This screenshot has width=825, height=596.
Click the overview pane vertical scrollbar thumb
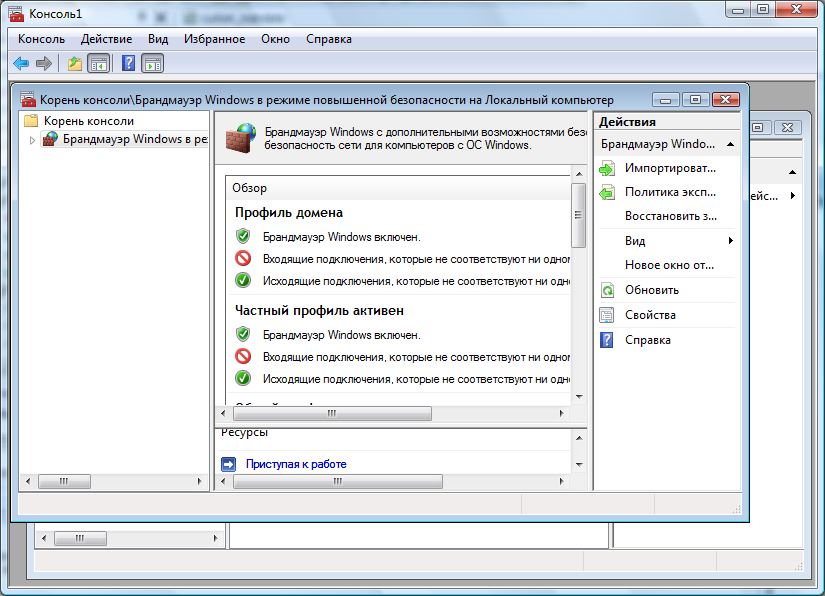coord(578,215)
